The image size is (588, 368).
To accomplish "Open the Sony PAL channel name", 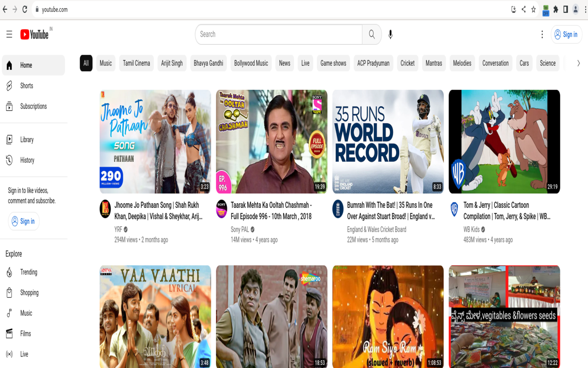I will pos(240,230).
